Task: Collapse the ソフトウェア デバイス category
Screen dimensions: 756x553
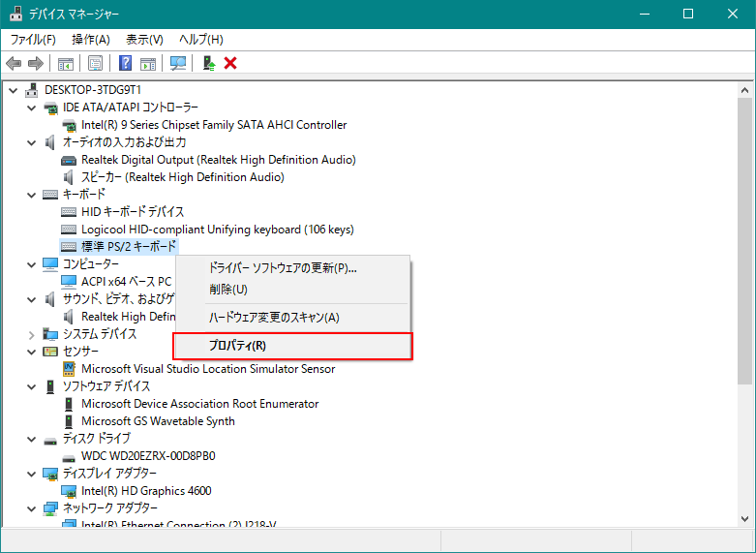Action: click(x=32, y=386)
